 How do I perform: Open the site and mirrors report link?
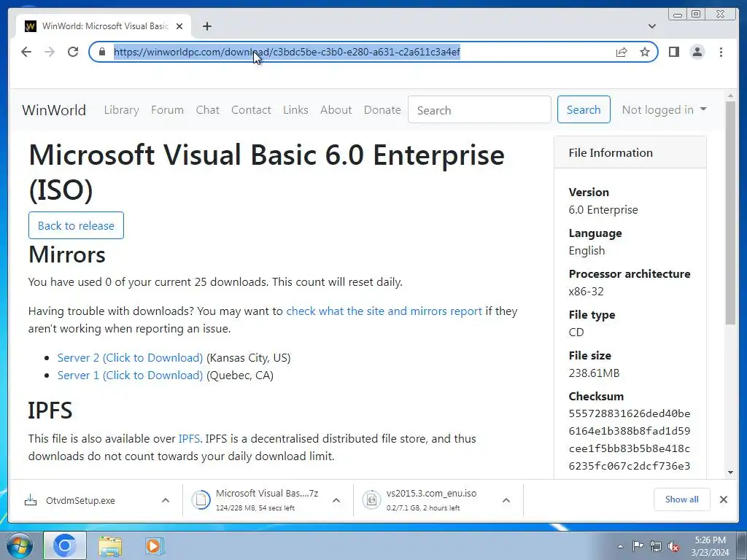click(x=384, y=311)
